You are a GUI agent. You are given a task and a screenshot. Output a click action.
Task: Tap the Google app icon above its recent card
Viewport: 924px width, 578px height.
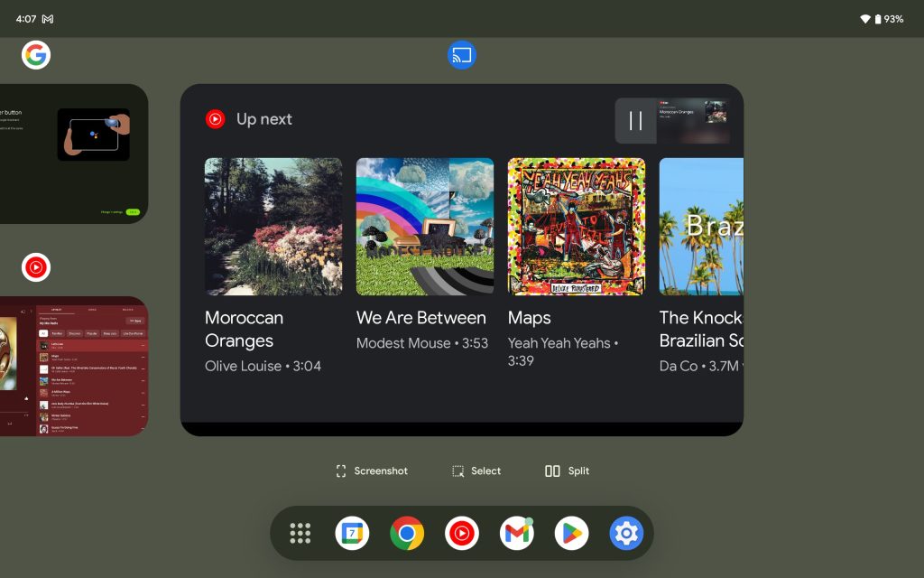point(36,55)
